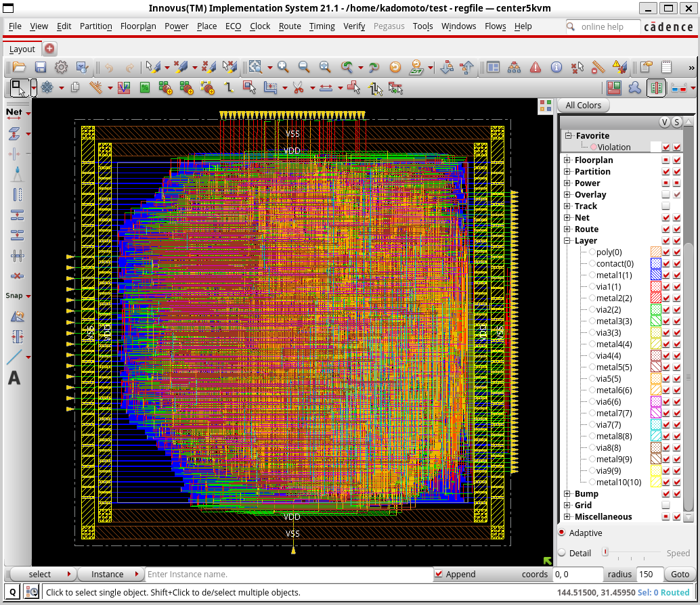The height and width of the screenshot is (605, 700).
Task: Click the scissors cut tool icon
Action: [299, 88]
